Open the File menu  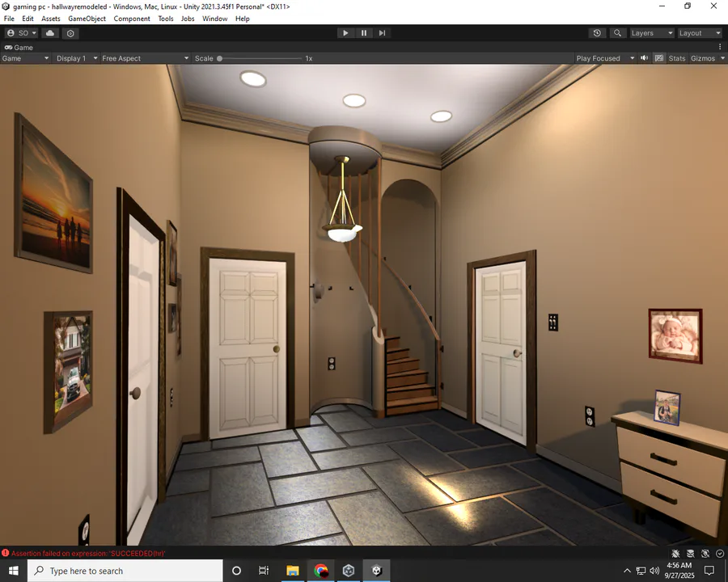[x=9, y=19]
